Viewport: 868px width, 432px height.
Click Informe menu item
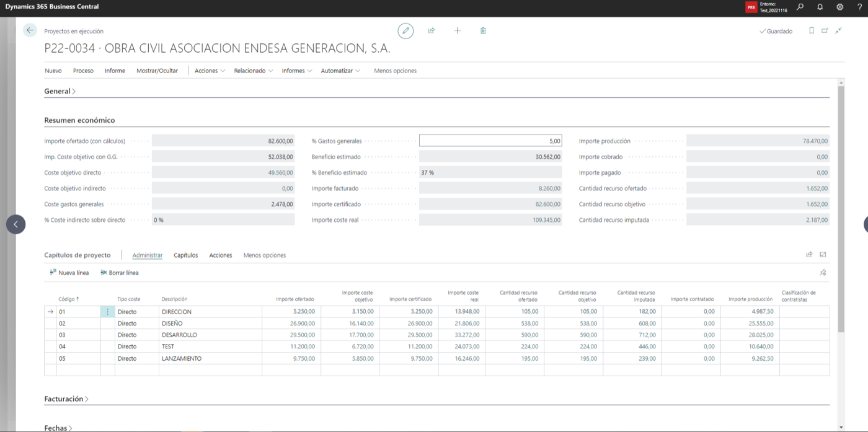[x=115, y=71]
